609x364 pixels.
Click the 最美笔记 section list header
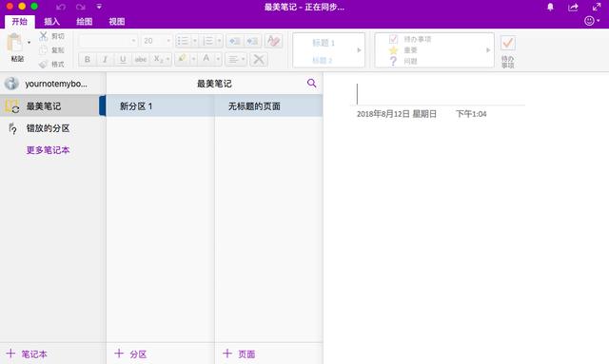click(x=214, y=84)
